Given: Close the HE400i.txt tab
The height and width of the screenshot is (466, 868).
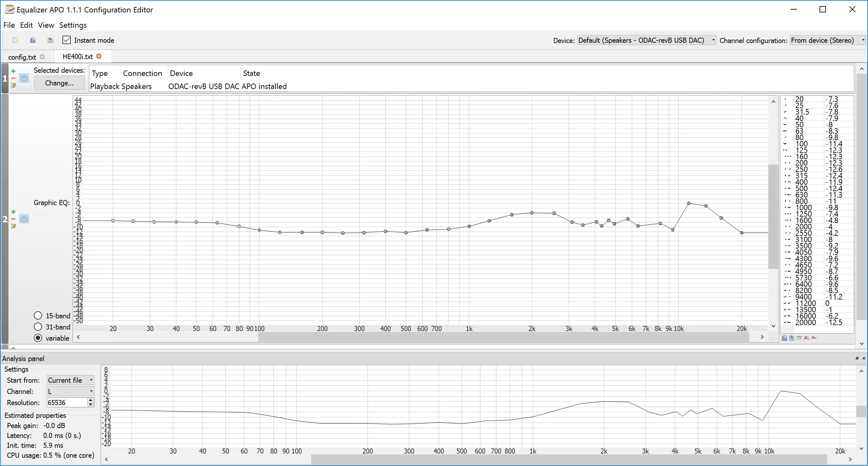Looking at the screenshot, I should pos(99,56).
